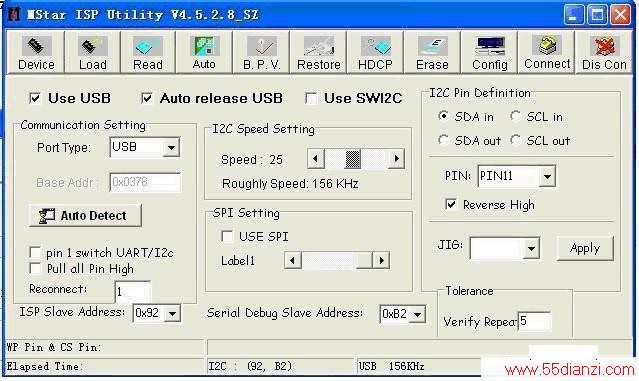Click the Roughly Speed: 156 KHz text

click(x=290, y=184)
